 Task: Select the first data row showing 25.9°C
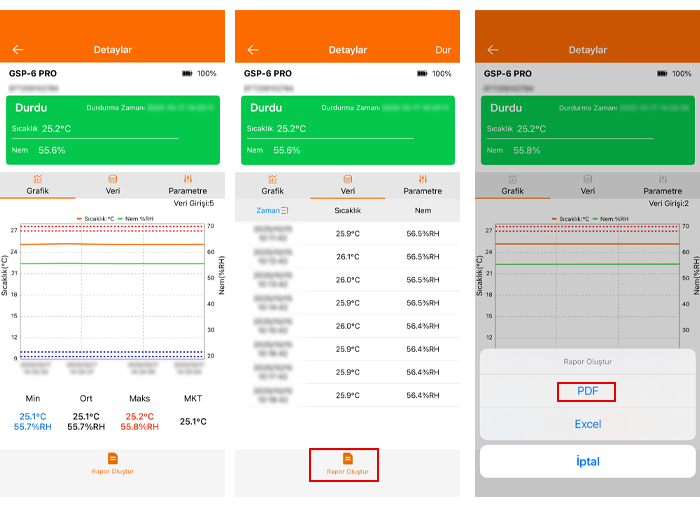click(x=348, y=234)
